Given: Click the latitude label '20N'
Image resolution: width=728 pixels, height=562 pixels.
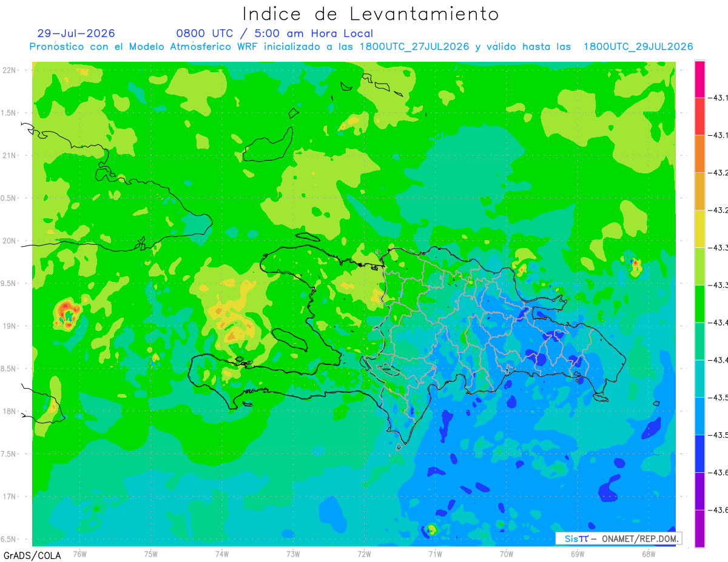Looking at the screenshot, I should 10,241.
